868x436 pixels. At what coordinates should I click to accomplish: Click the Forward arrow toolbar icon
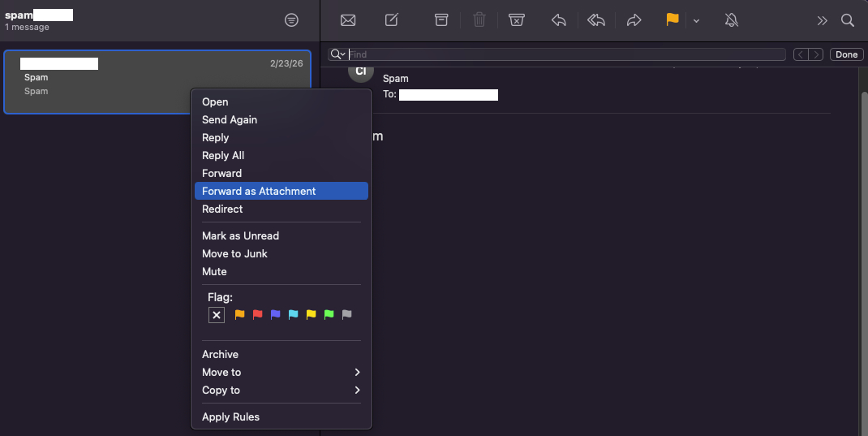[634, 20]
